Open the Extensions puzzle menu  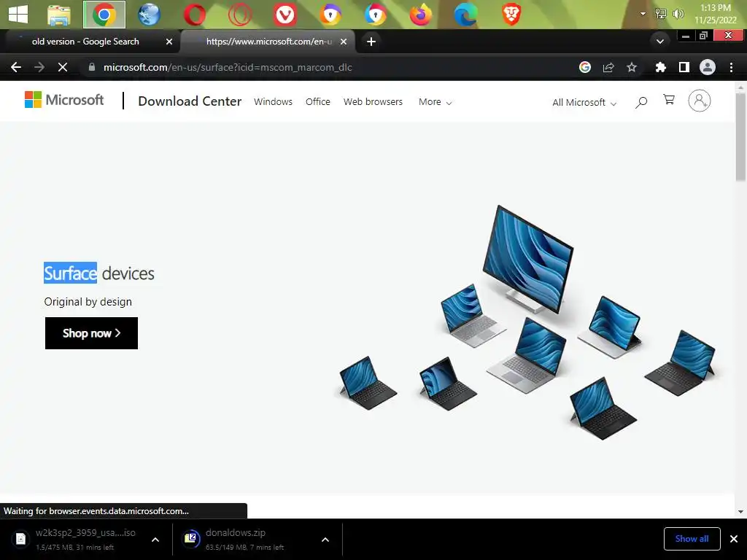coord(660,67)
